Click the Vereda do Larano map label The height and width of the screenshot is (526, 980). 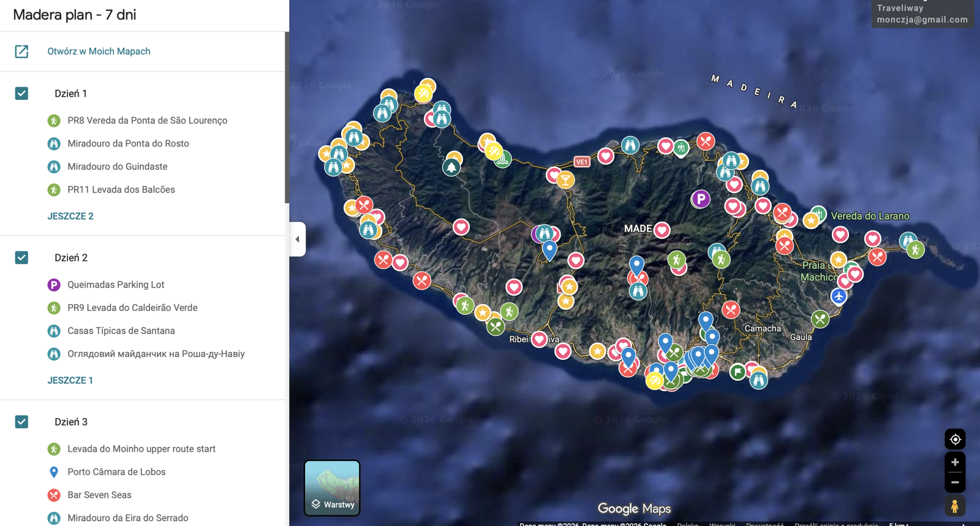[870, 216]
